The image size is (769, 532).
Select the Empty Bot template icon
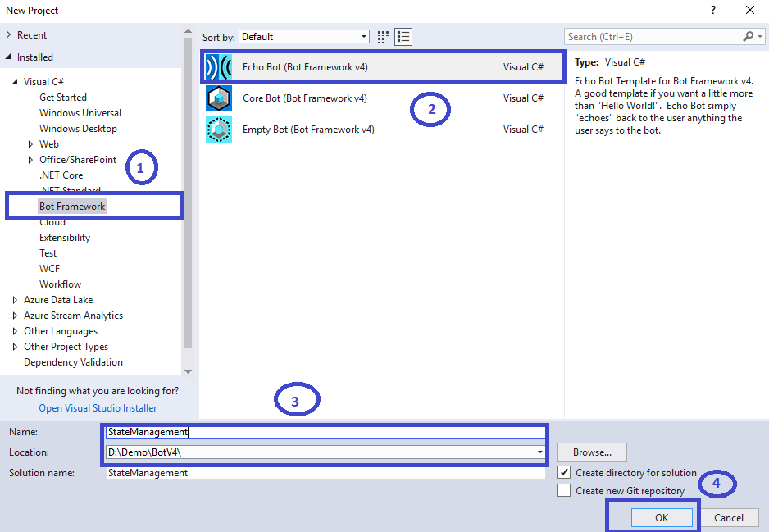click(218, 129)
